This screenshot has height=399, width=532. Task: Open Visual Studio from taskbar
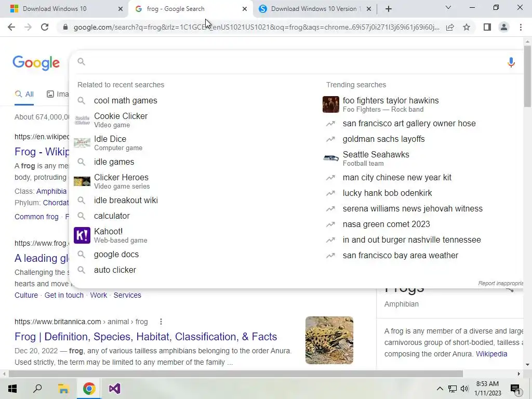(x=115, y=389)
